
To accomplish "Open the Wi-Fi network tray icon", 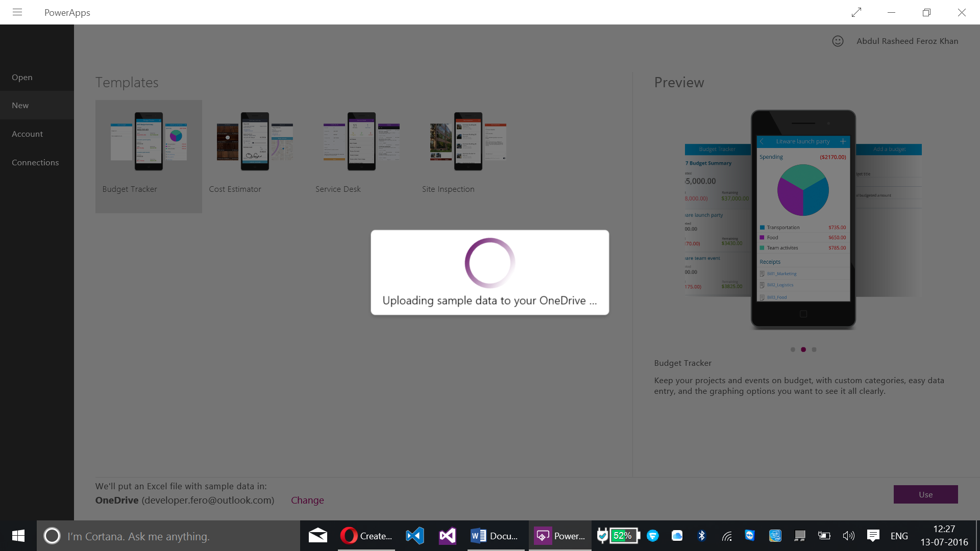I will point(727,536).
